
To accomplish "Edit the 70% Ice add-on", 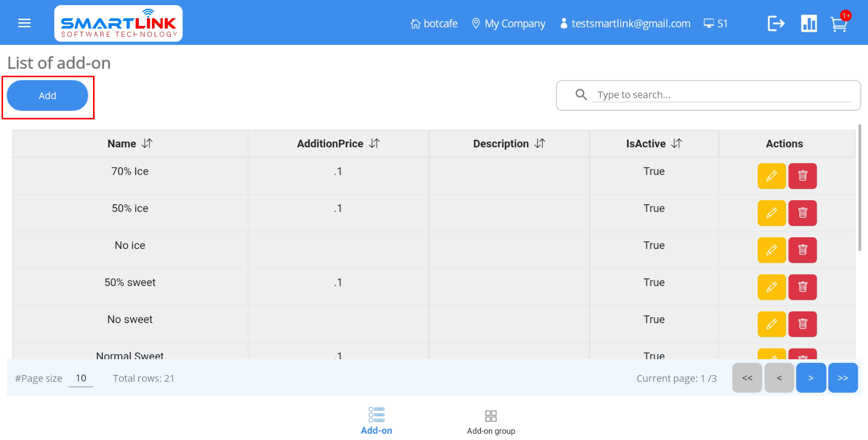I will click(x=771, y=176).
